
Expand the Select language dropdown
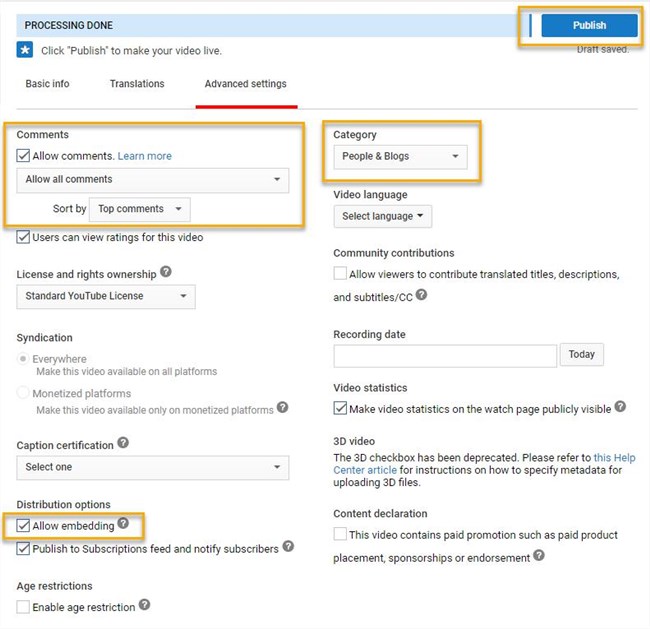383,216
